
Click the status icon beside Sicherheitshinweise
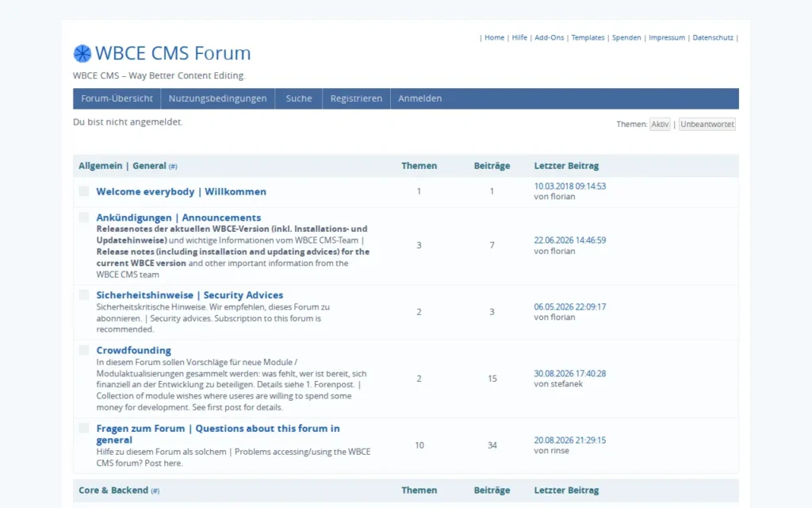point(84,295)
